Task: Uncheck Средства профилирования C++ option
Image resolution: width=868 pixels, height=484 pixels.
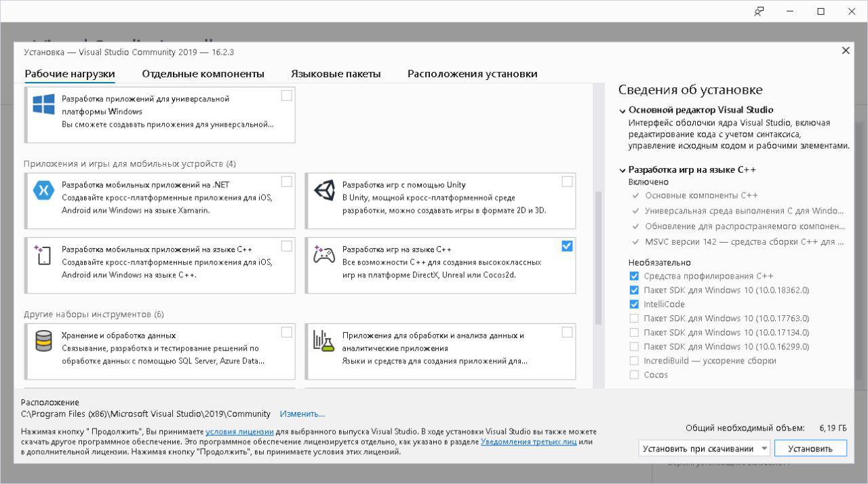Action: pos(634,276)
